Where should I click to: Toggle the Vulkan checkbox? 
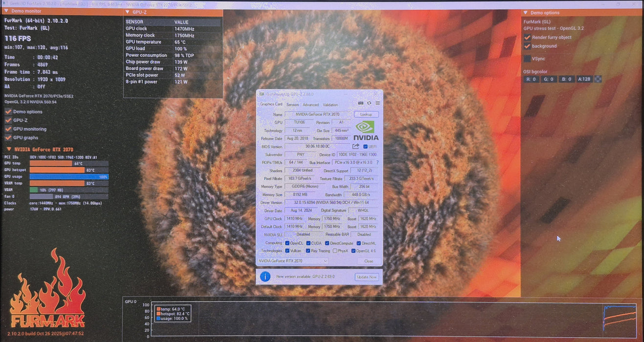point(288,251)
